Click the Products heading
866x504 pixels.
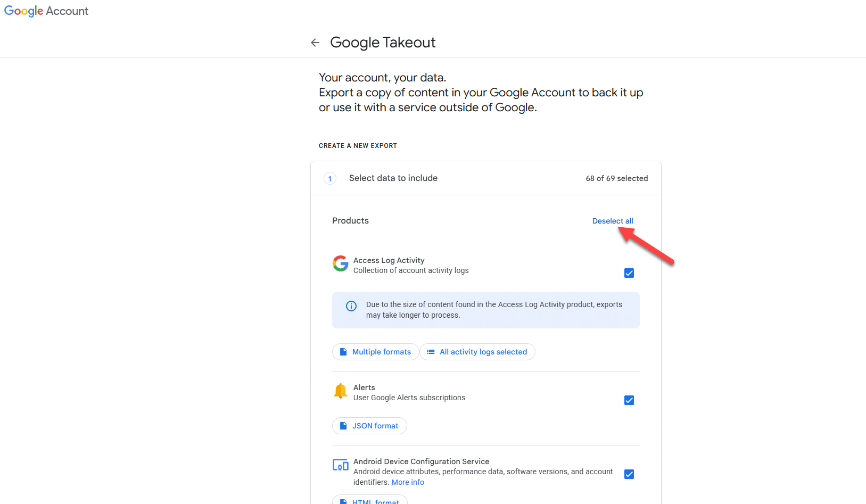pos(350,221)
